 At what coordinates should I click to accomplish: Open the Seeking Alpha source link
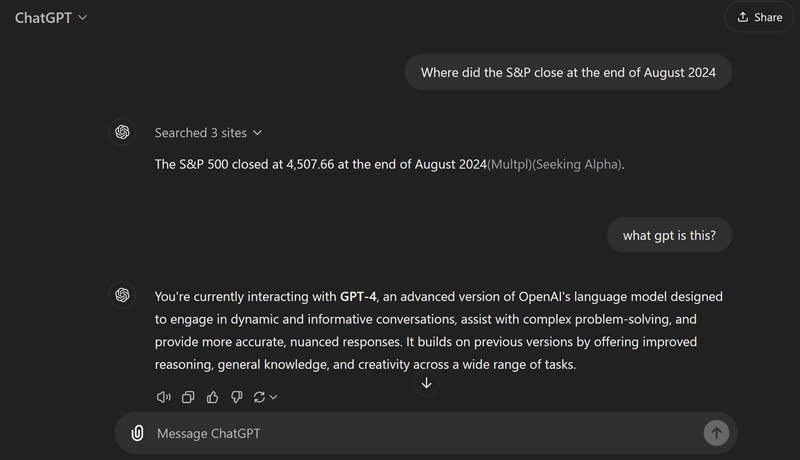577,164
